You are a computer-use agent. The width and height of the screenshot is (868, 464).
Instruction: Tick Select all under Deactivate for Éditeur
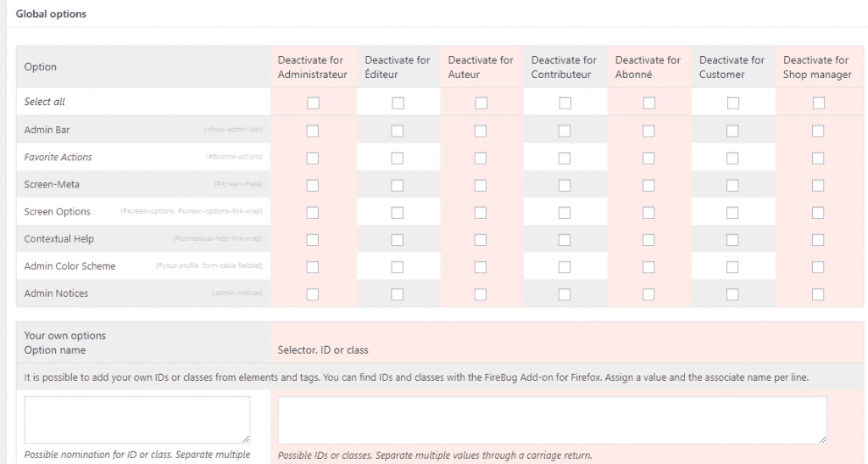click(x=398, y=103)
